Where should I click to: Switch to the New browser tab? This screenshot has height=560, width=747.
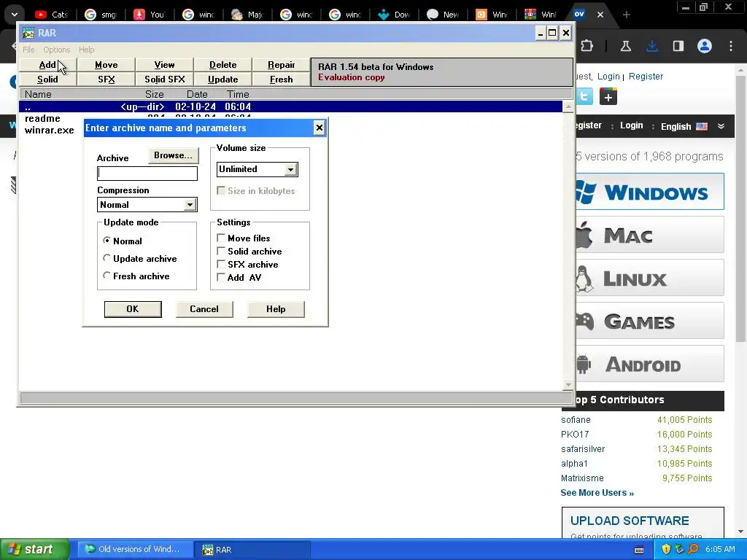pyautogui.click(x=444, y=15)
